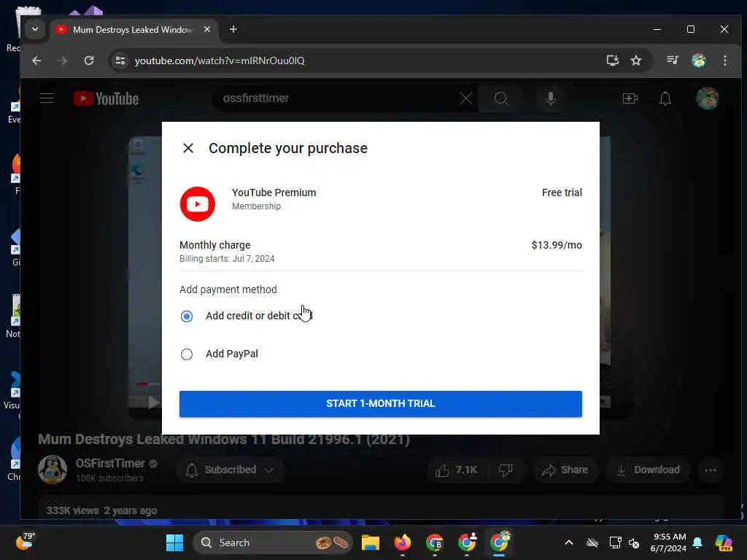Open the media controls icon in toolbar

coord(672,61)
